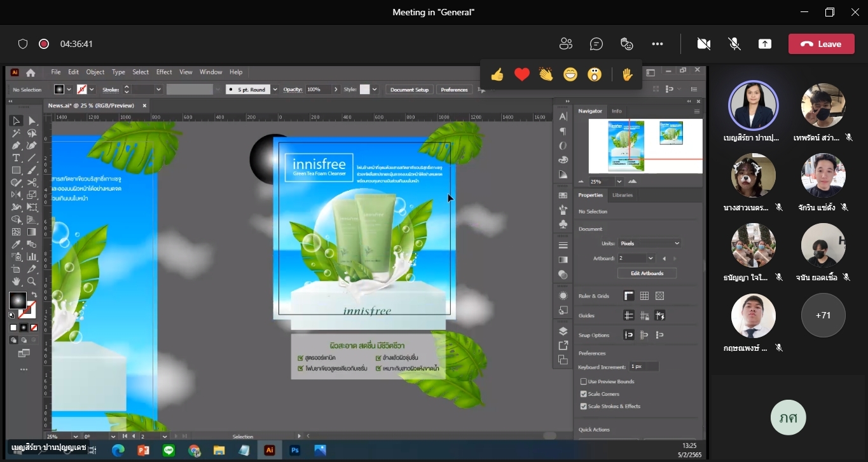The image size is (868, 462).
Task: Open the Window menu
Action: click(211, 72)
